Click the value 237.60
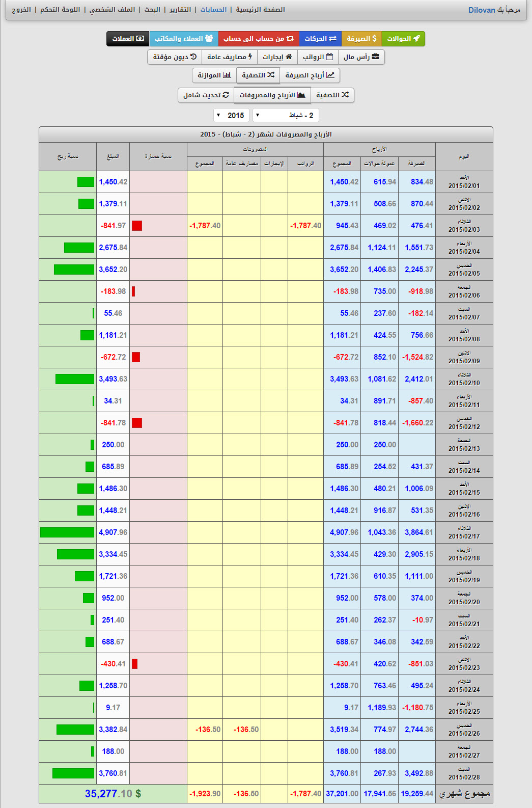This screenshot has width=532, height=808. (385, 313)
